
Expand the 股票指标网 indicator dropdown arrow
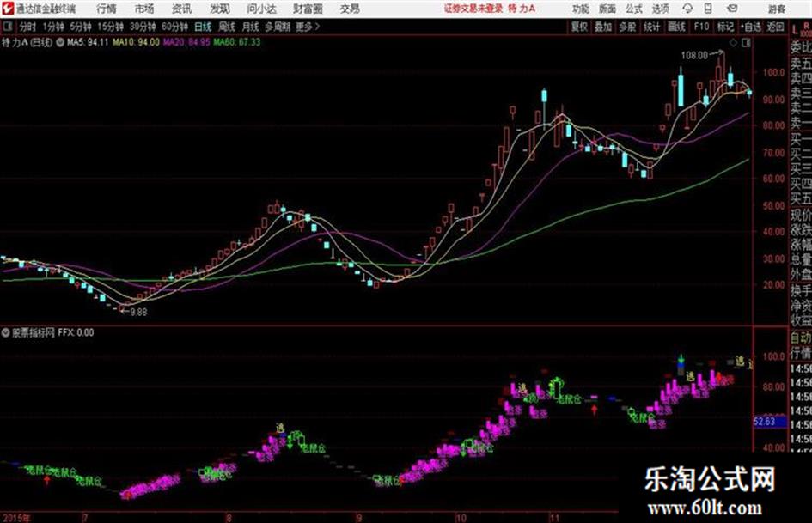pyautogui.click(x=6, y=332)
